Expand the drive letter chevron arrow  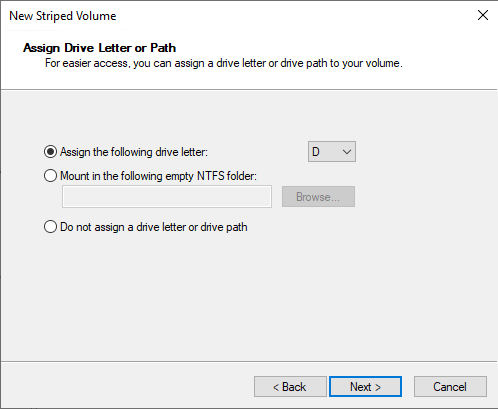click(347, 152)
